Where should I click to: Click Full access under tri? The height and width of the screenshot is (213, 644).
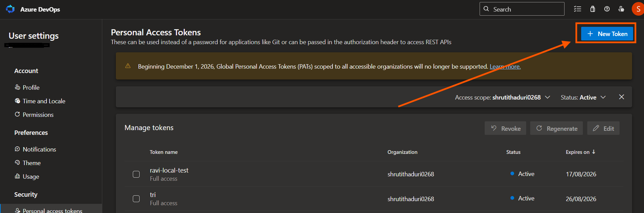click(x=164, y=203)
